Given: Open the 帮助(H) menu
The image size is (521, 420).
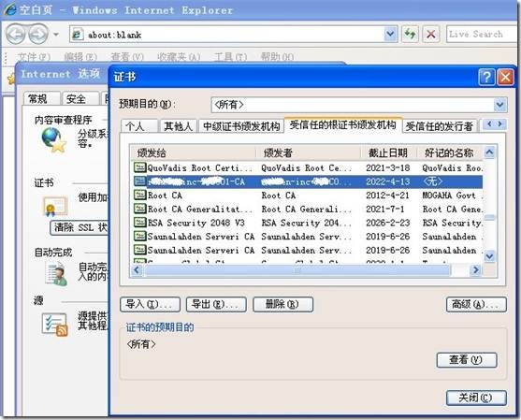Looking at the screenshot, I should [277, 57].
